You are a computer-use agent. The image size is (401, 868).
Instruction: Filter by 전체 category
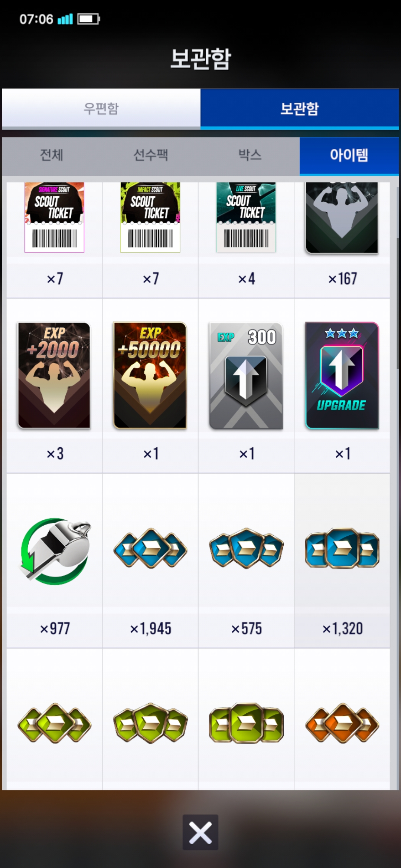pyautogui.click(x=52, y=155)
